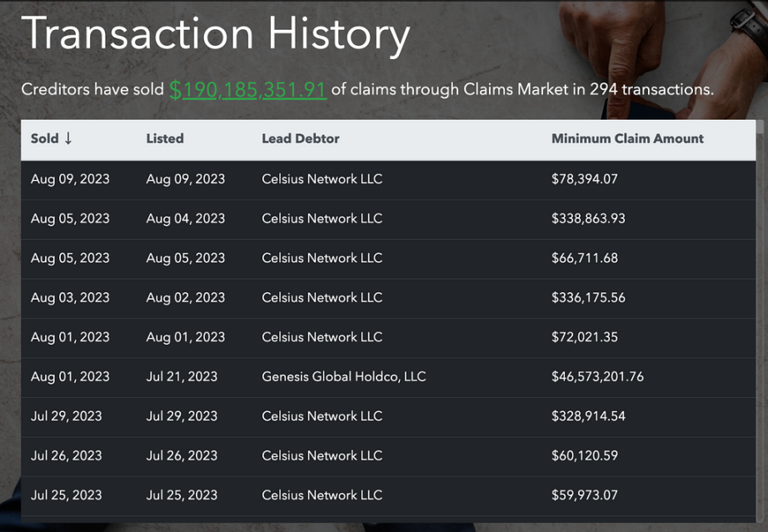This screenshot has width=768, height=532.
Task: Sort by the Listed column header
Action: coord(165,139)
